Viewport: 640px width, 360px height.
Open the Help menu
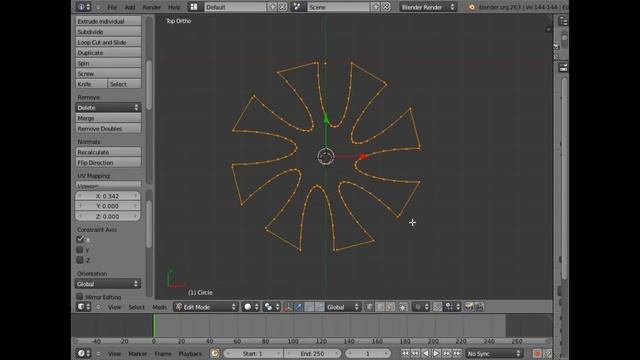point(174,7)
